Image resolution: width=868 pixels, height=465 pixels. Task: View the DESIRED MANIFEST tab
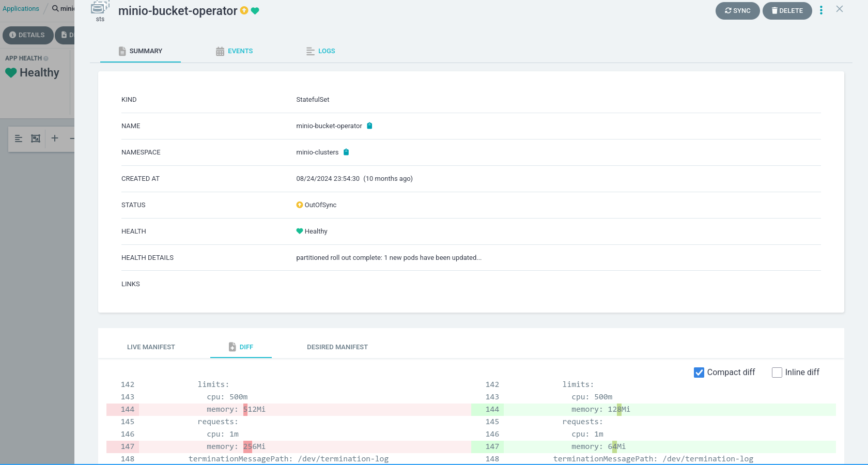pyautogui.click(x=337, y=347)
